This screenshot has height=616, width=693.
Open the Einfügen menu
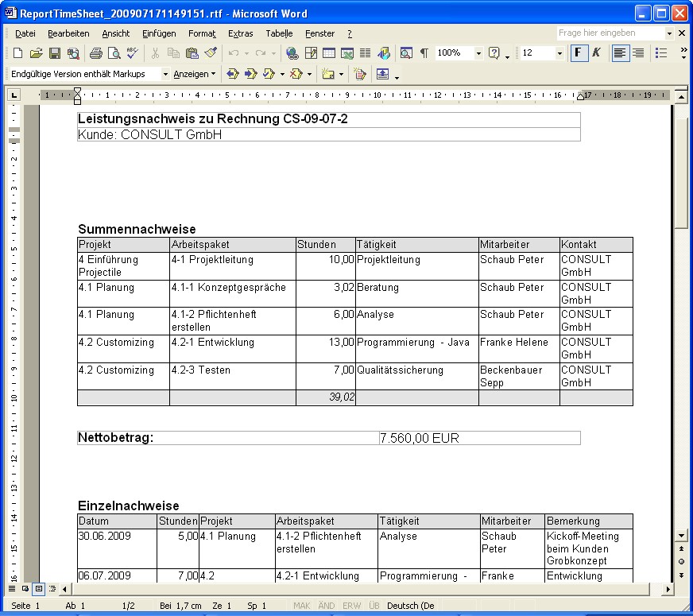pos(159,33)
